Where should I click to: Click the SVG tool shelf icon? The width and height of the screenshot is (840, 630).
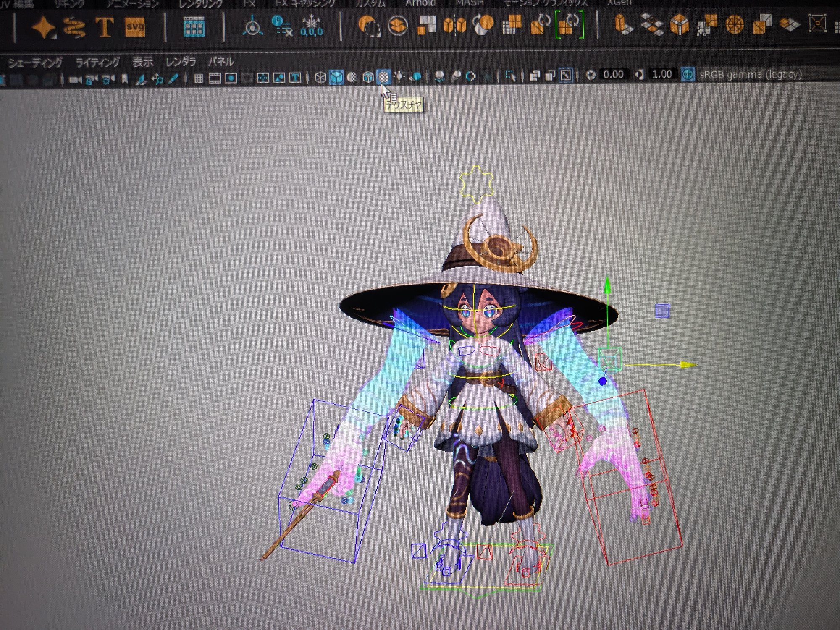(x=135, y=27)
